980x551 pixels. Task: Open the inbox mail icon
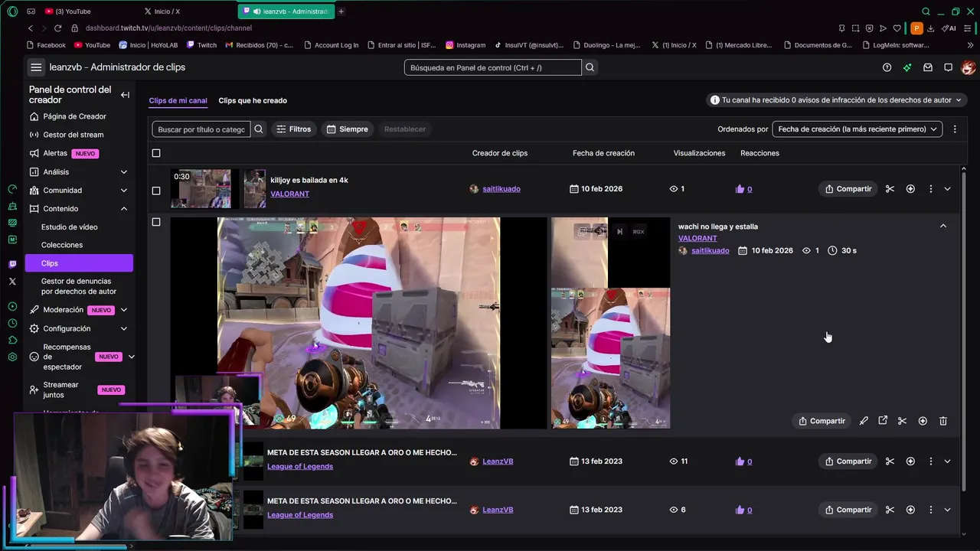tap(928, 67)
